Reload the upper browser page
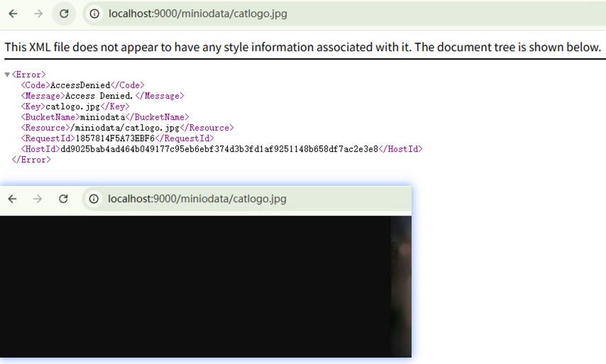 (x=64, y=14)
